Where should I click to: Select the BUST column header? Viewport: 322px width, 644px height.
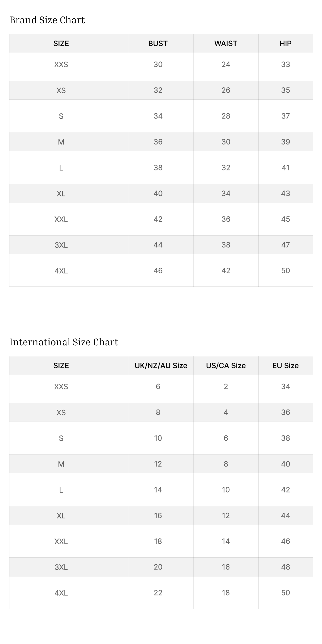158,44
